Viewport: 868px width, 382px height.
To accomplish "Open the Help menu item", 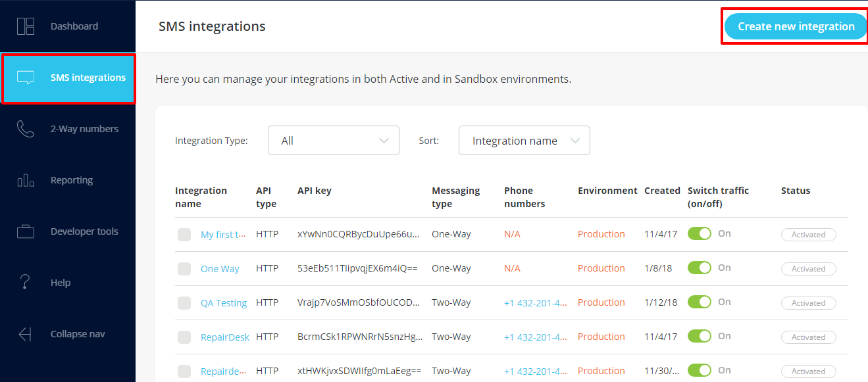I will click(68, 283).
